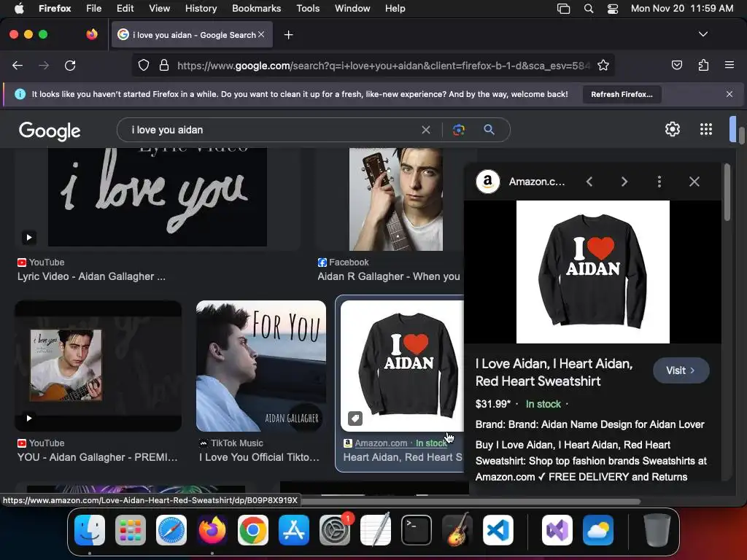Open 'Lyric Video - Aidan Gallagher' result title
This screenshot has width=747, height=560.
91,276
